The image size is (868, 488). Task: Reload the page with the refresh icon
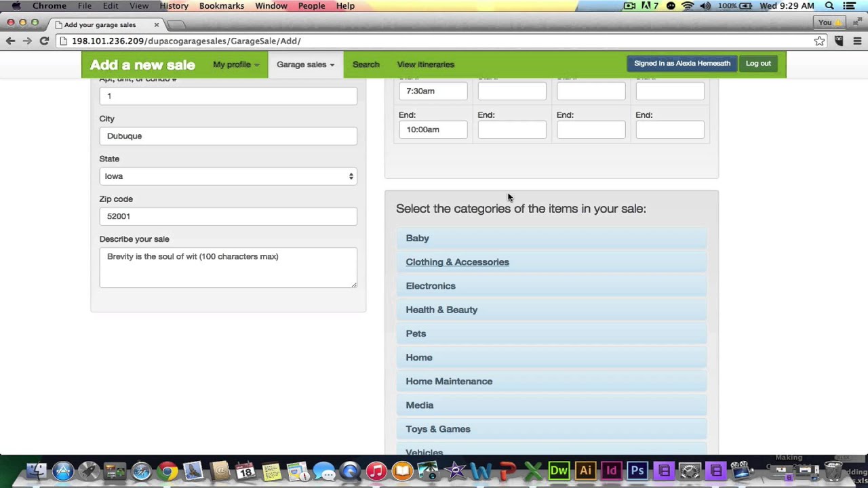pos(44,41)
